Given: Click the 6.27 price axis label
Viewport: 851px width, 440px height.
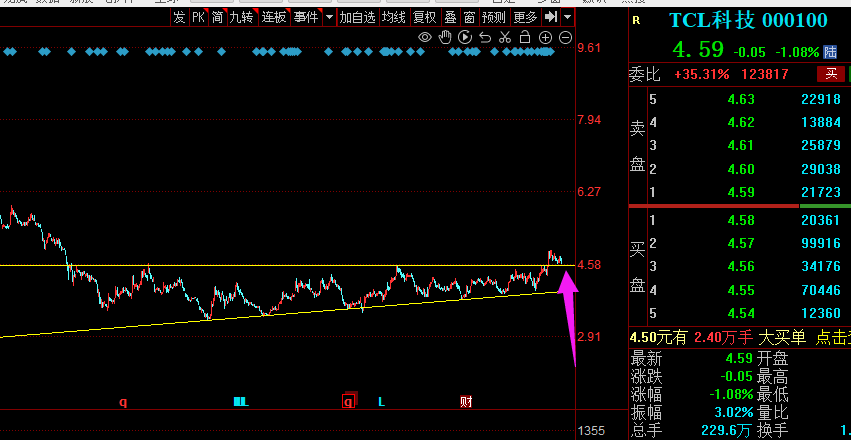Looking at the screenshot, I should (x=589, y=192).
